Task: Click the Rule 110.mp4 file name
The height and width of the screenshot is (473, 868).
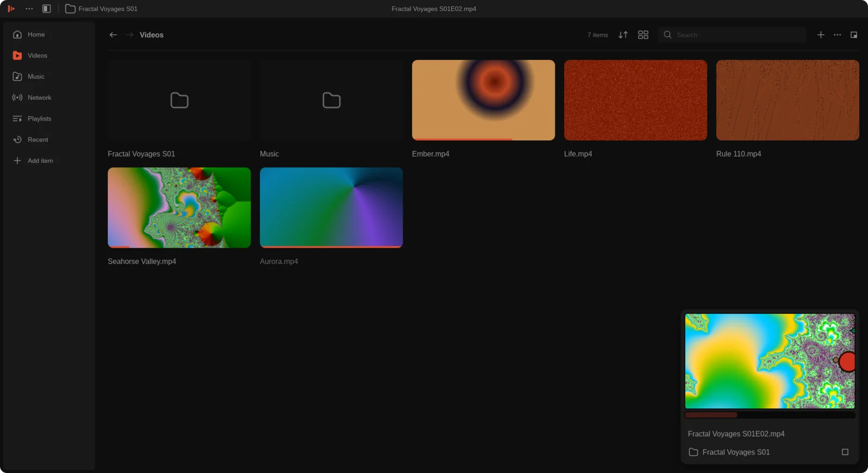Action: tap(738, 154)
